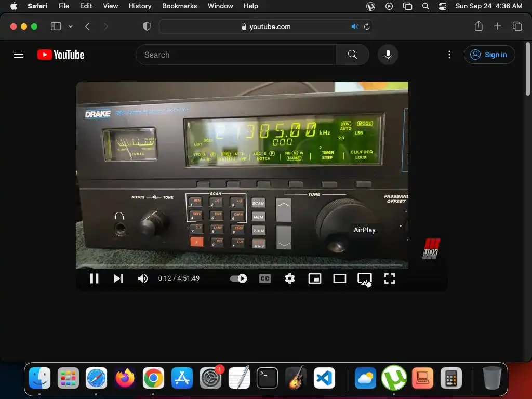Go to YouTube home via logo

[x=61, y=55]
